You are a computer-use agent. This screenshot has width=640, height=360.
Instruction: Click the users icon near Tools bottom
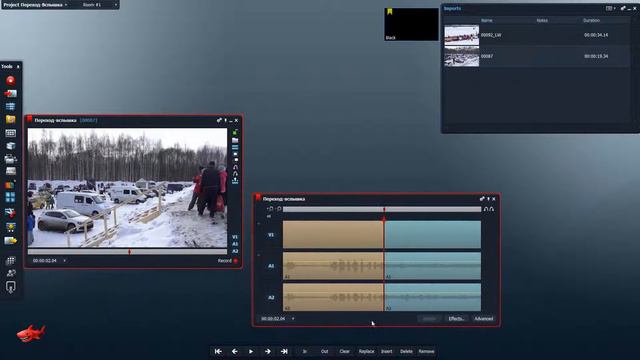click(11, 273)
